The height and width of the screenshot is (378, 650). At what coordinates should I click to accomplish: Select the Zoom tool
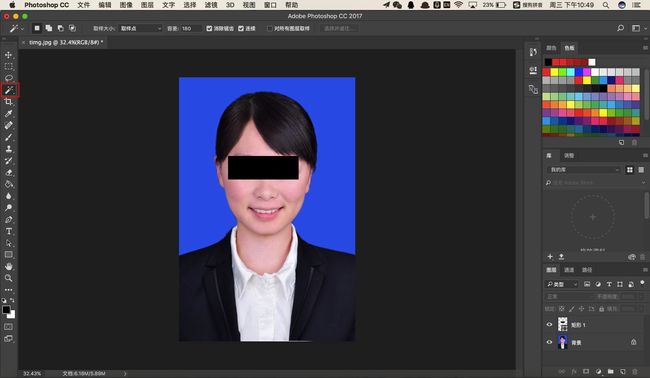(x=9, y=278)
